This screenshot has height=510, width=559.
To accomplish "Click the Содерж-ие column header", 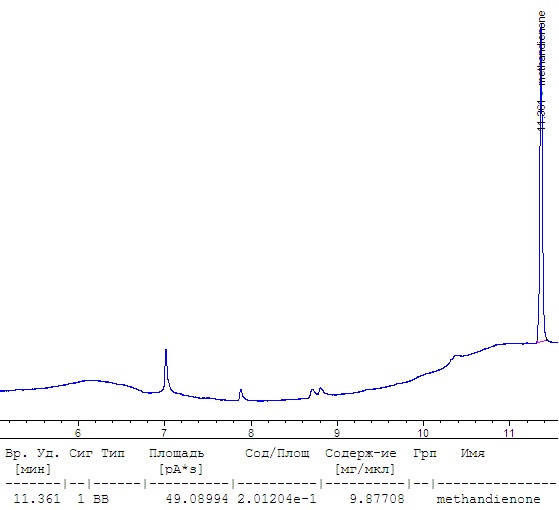I will 360,453.
